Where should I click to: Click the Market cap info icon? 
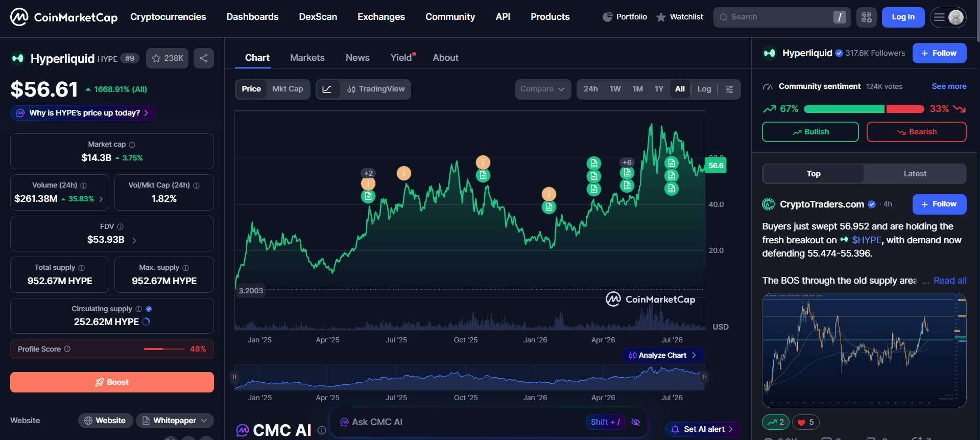[x=132, y=145]
